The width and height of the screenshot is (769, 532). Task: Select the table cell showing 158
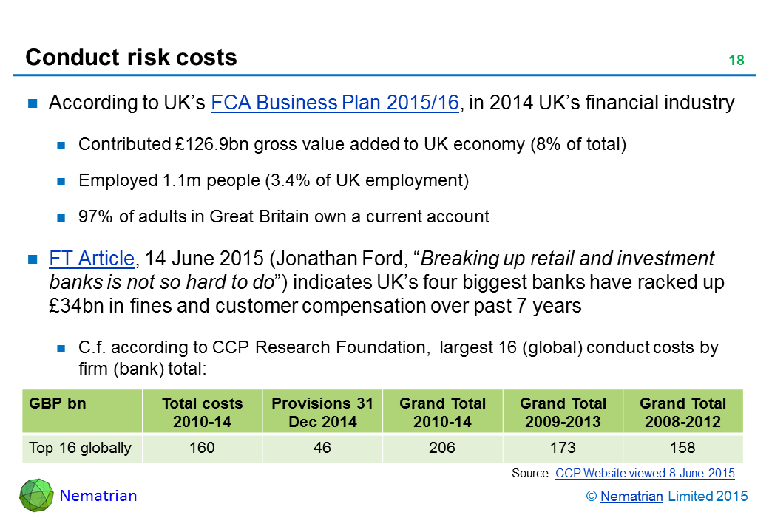coord(682,448)
